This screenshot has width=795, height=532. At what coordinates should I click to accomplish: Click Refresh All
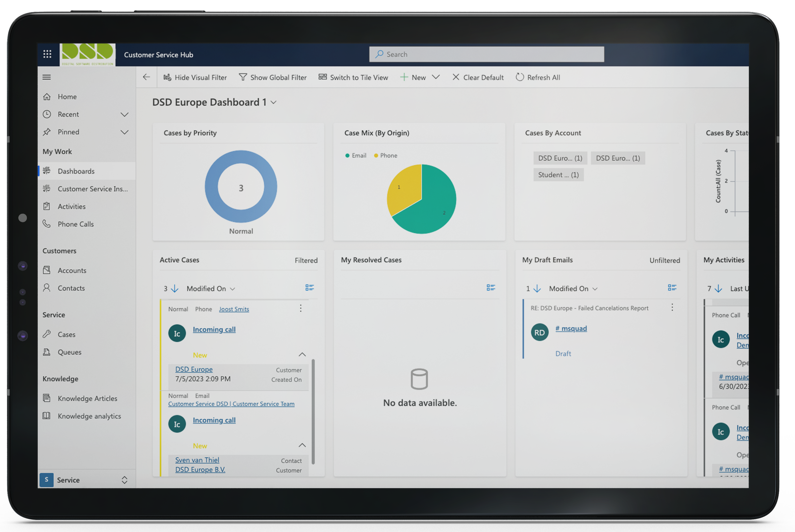[x=538, y=77]
